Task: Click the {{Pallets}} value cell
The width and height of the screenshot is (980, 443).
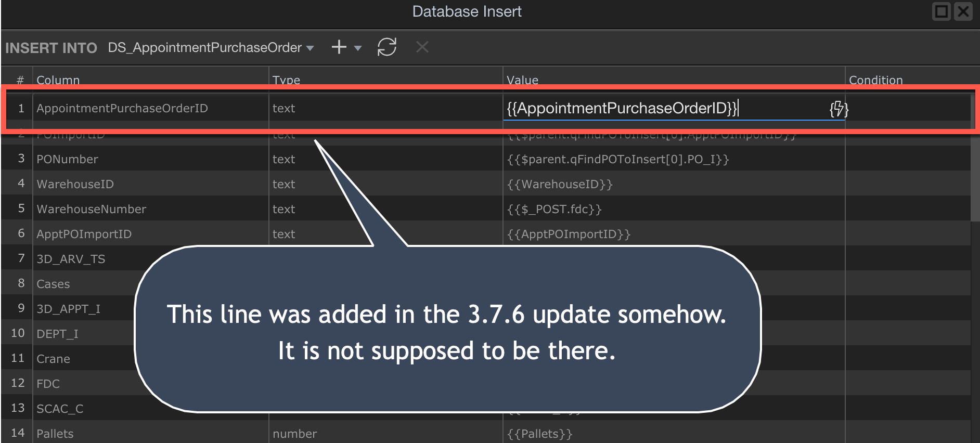Action: pos(674,434)
